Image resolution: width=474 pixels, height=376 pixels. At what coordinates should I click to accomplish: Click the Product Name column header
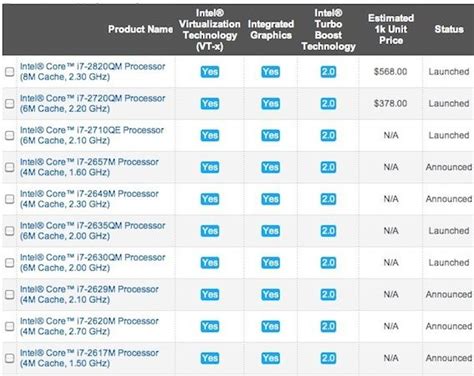(140, 29)
